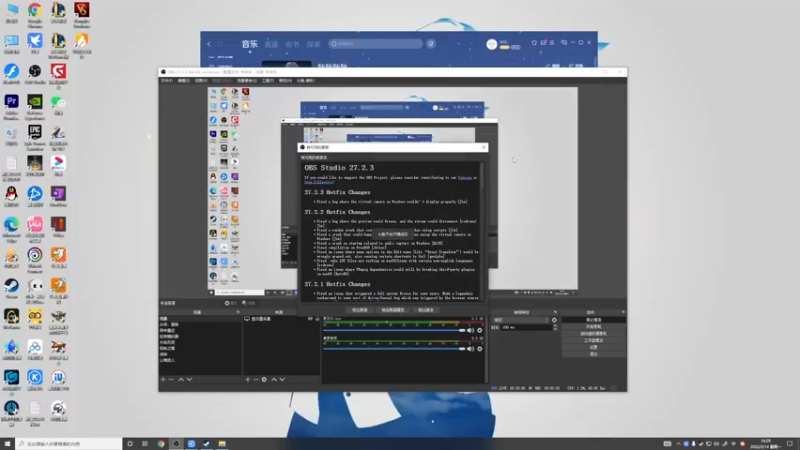Screen dimensions: 800x450
Task: Pop out the Controls dock
Action: (623, 312)
